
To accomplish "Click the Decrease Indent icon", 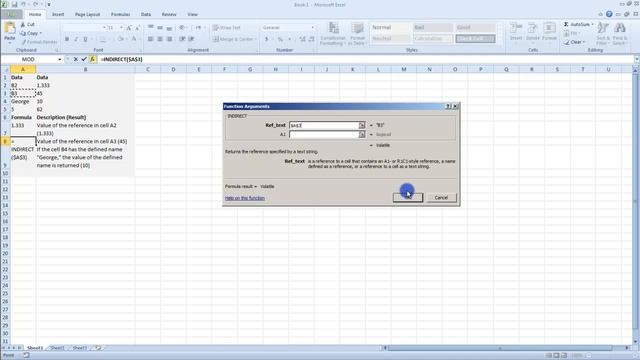I will pos(182,39).
